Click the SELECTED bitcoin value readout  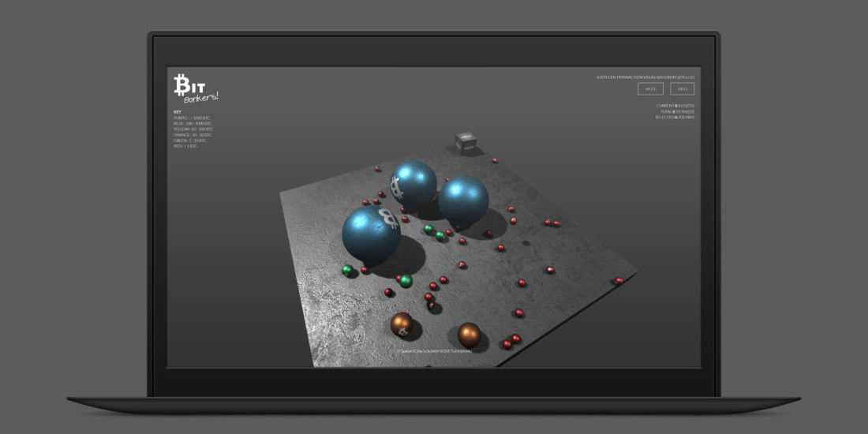(x=675, y=118)
